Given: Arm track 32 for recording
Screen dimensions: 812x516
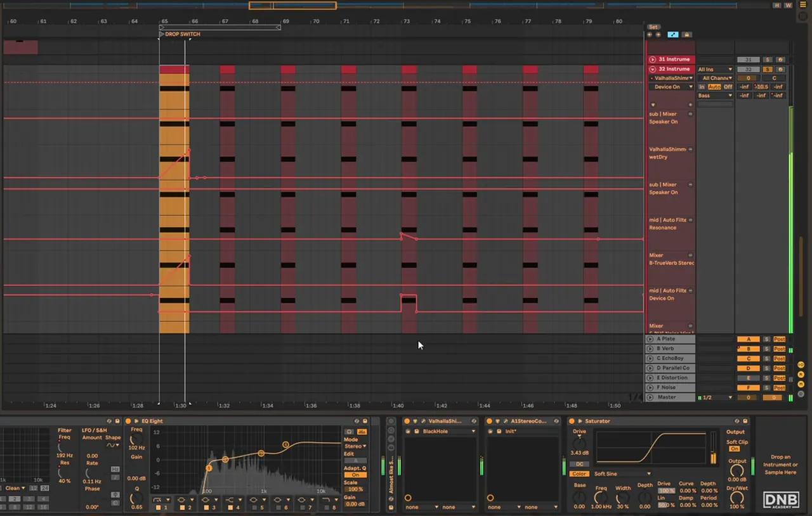Looking at the screenshot, I should point(780,69).
